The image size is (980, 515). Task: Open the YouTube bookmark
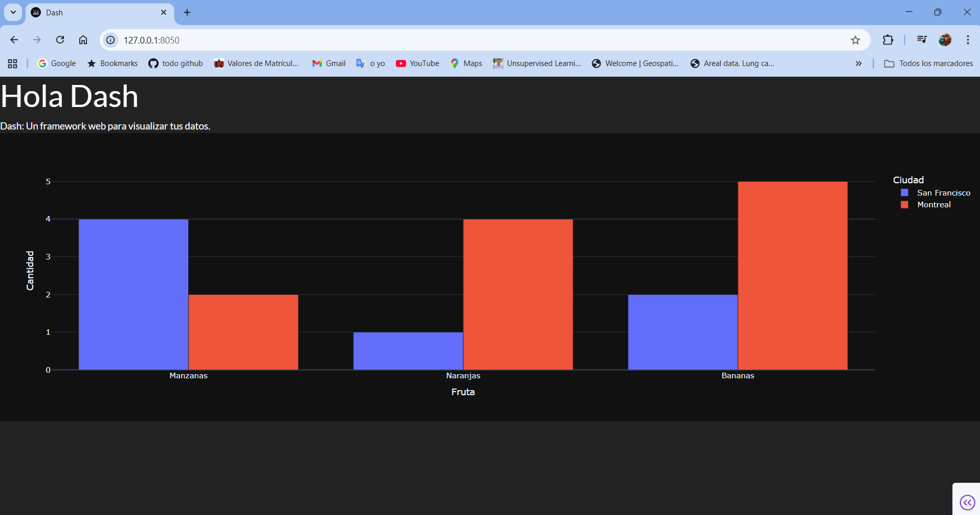417,63
